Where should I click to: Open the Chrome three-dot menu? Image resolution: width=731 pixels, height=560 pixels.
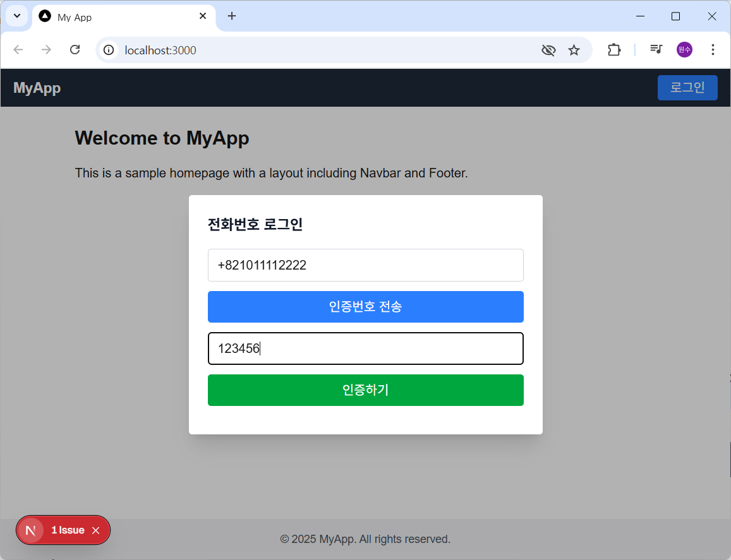(x=713, y=49)
